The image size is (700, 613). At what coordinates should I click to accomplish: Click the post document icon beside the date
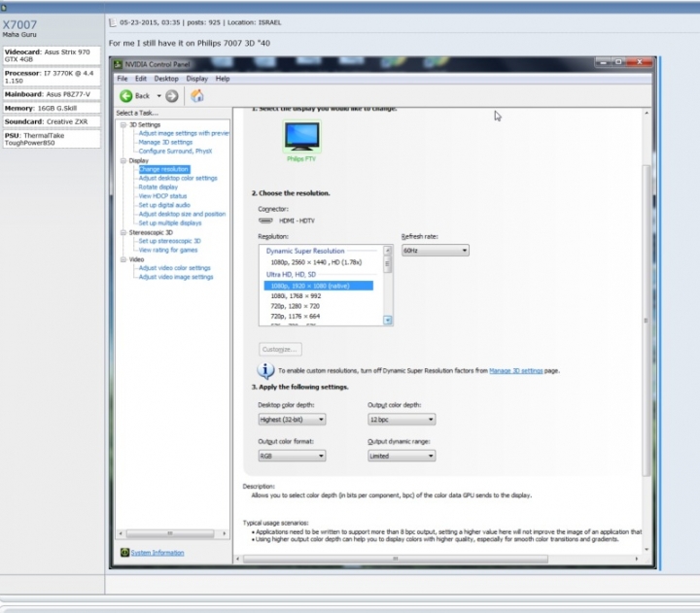coord(113,22)
